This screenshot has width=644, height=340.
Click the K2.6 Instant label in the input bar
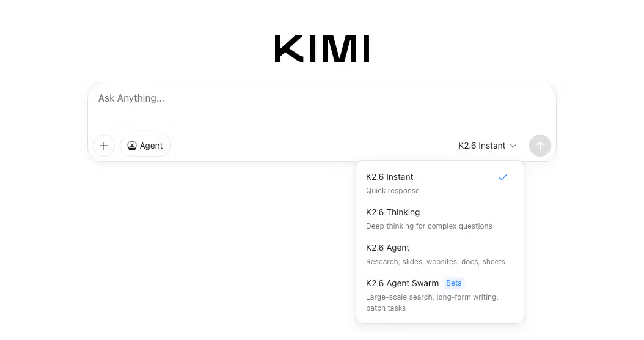pos(481,146)
